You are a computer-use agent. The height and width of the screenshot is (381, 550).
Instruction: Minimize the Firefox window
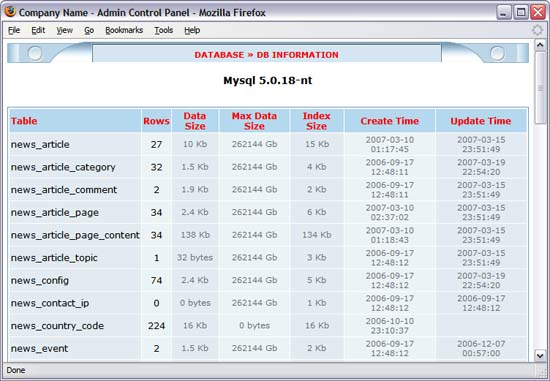click(504, 13)
